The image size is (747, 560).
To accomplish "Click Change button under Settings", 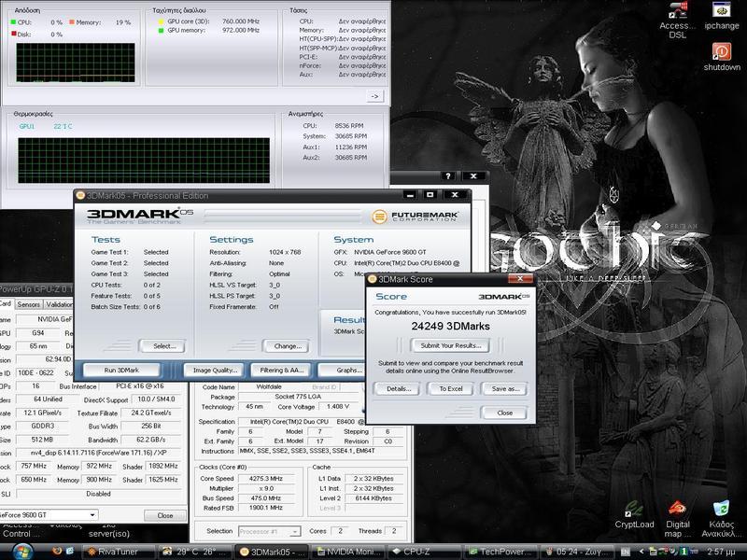I will click(288, 346).
